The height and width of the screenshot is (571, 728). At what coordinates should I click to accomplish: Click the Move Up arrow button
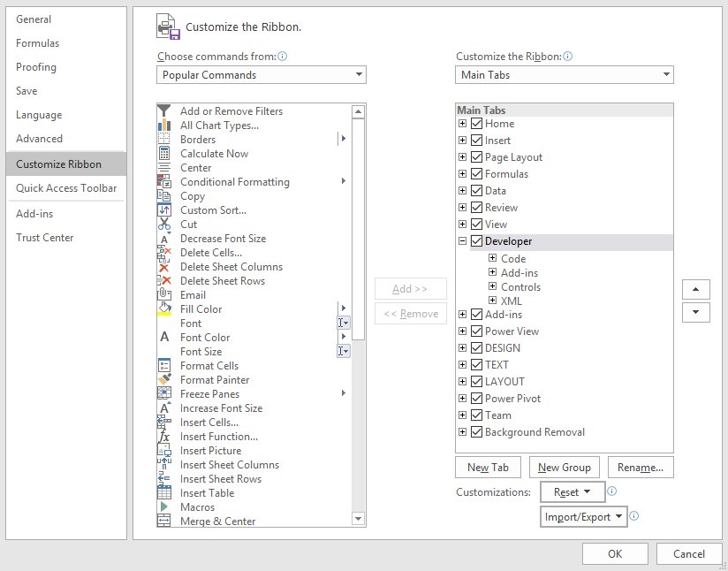pos(695,289)
